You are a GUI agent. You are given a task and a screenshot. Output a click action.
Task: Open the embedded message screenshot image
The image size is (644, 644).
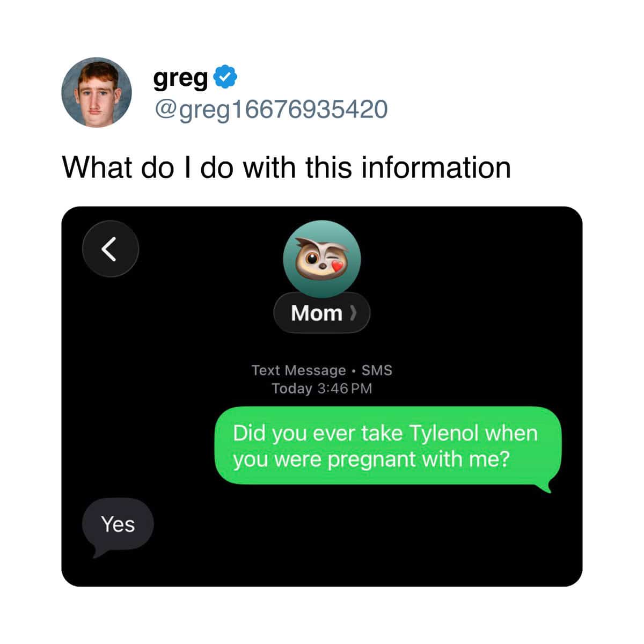(x=322, y=397)
